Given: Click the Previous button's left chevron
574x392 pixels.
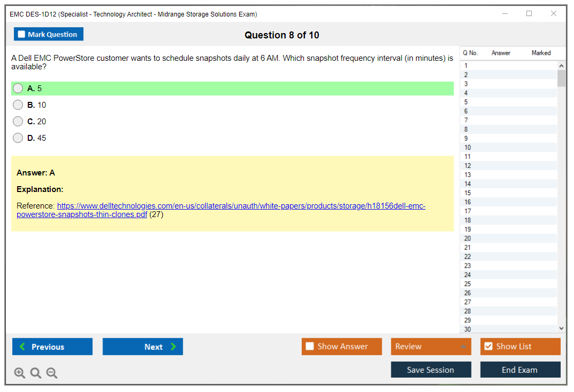Looking at the screenshot, I should click(22, 347).
